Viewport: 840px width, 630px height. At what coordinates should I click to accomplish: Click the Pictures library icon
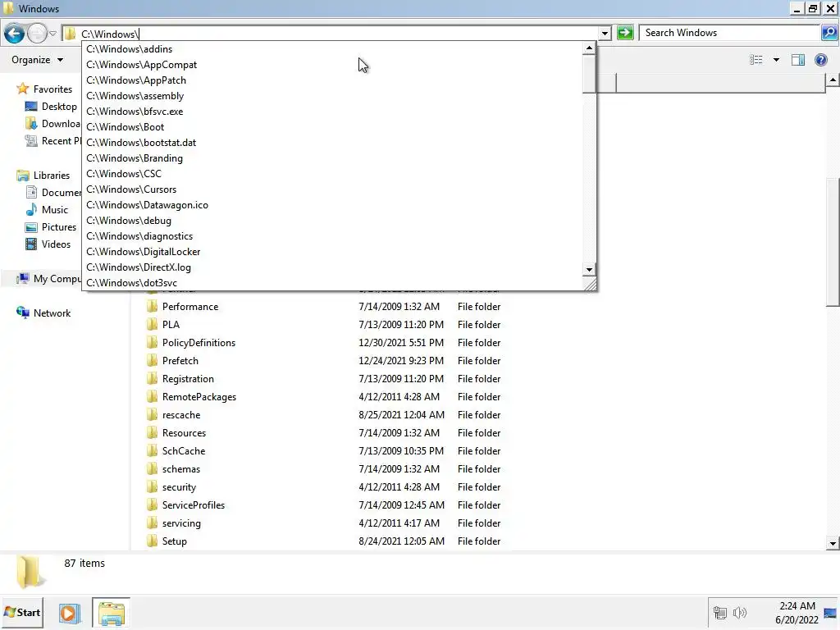[x=32, y=226]
